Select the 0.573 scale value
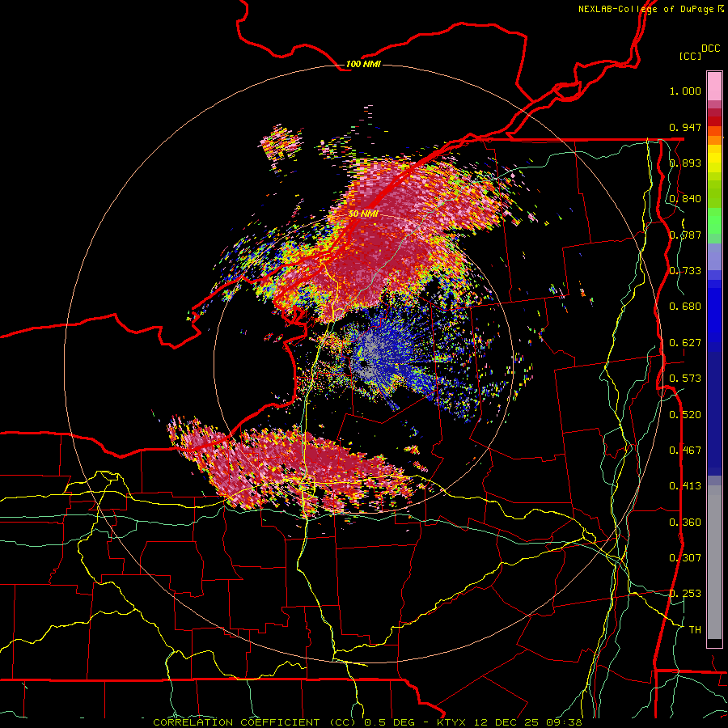 685,378
